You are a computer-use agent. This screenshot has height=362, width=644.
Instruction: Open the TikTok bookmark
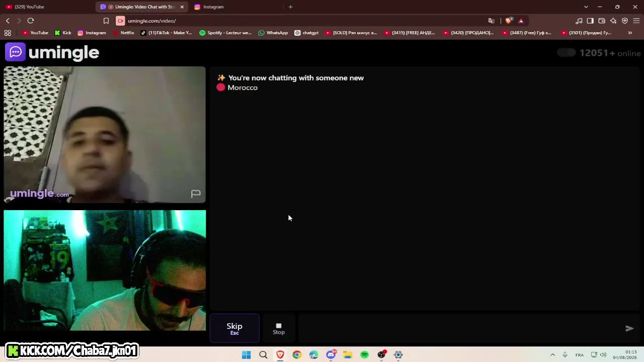coord(166,33)
